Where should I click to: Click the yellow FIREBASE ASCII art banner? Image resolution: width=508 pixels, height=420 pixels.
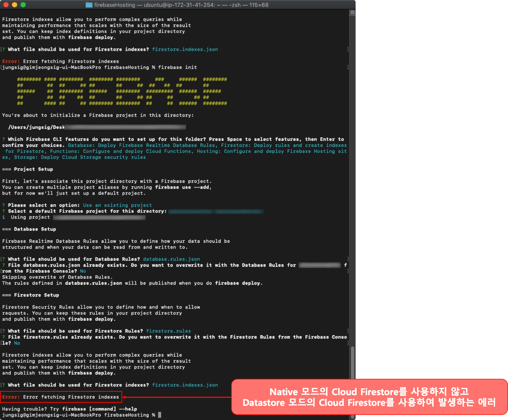coord(122,91)
